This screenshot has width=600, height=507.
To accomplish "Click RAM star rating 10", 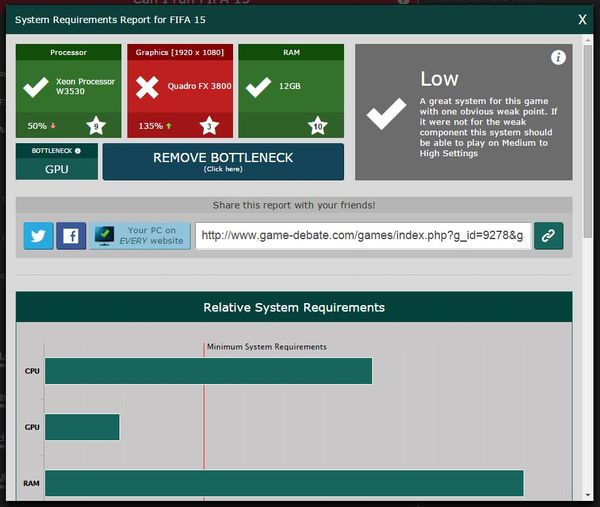I will 318,126.
